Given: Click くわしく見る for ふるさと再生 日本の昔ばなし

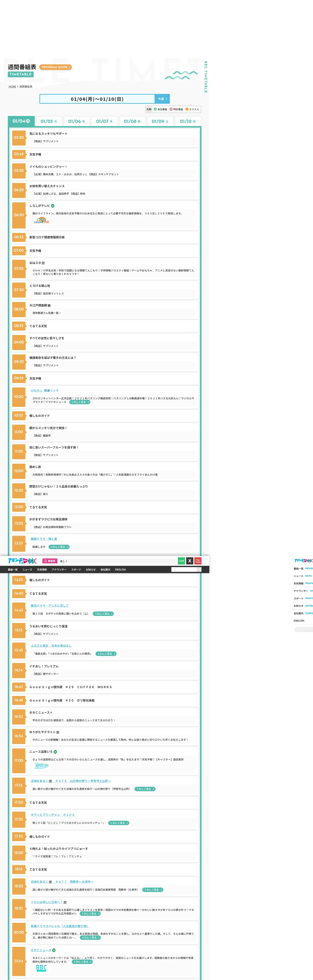Looking at the screenshot, I should pos(106,654).
